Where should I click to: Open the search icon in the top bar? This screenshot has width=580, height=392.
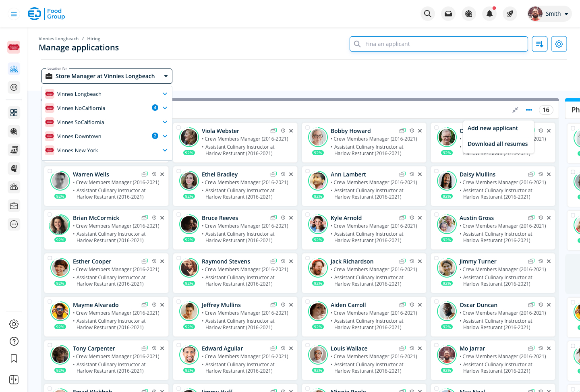[x=428, y=13]
